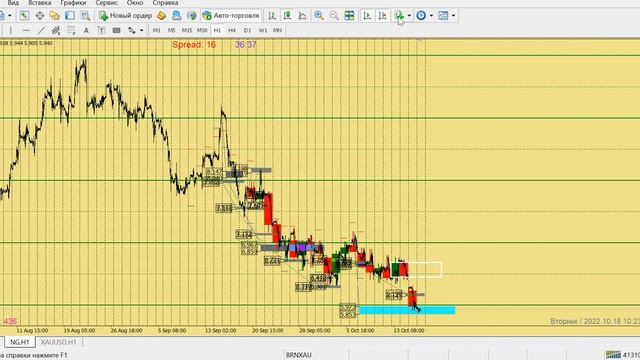Open the trading signals people icon
The height and width of the screenshot is (360, 640).
[x=176, y=16]
